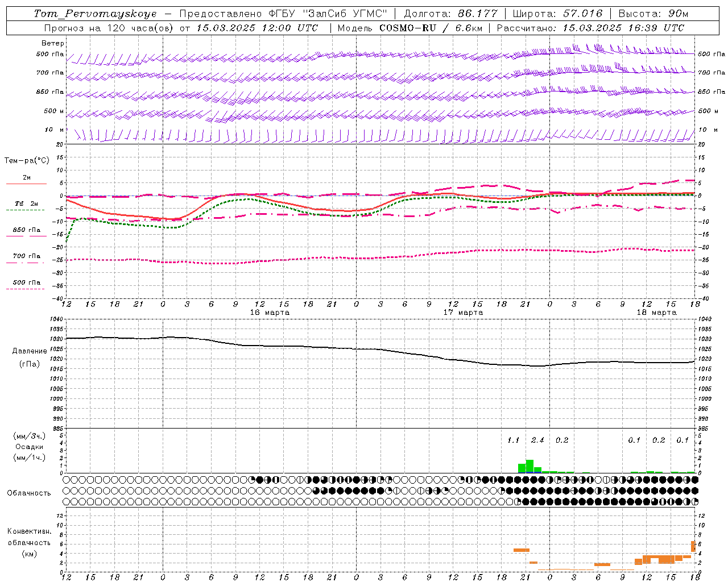Screen dimensions: 728x582
Task: Click the 17 марта date label
Action: click(x=463, y=312)
